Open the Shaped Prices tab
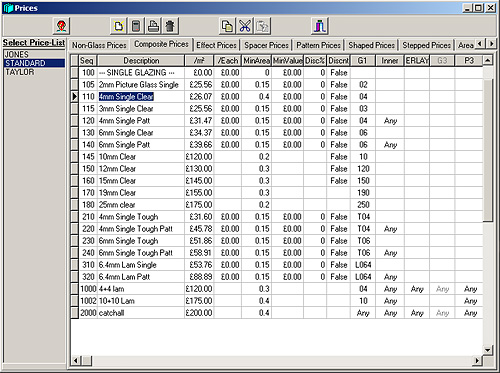Screen dimensions: 500x373 pyautogui.click(x=371, y=45)
